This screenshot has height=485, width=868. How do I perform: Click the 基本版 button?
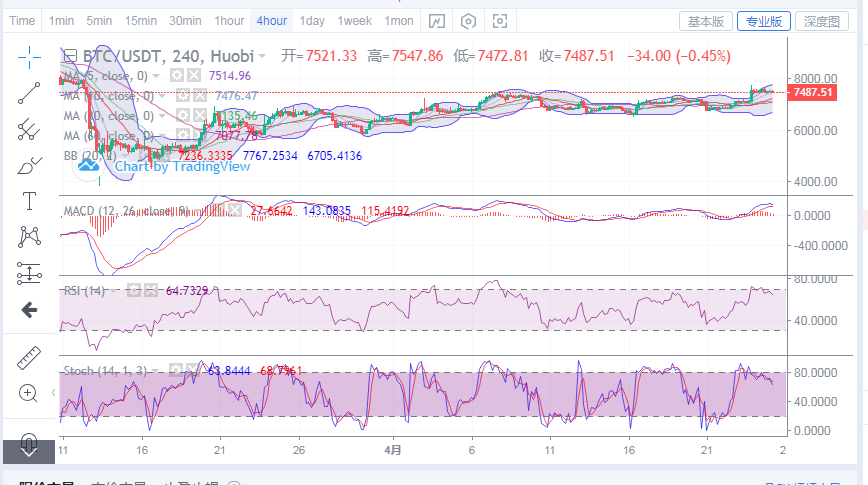pos(706,21)
